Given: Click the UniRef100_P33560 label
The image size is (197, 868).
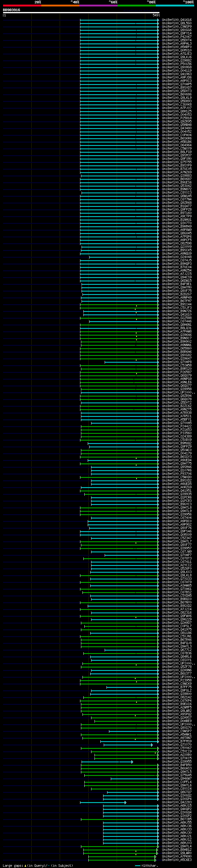Looking at the screenshot, I should (176, 433).
